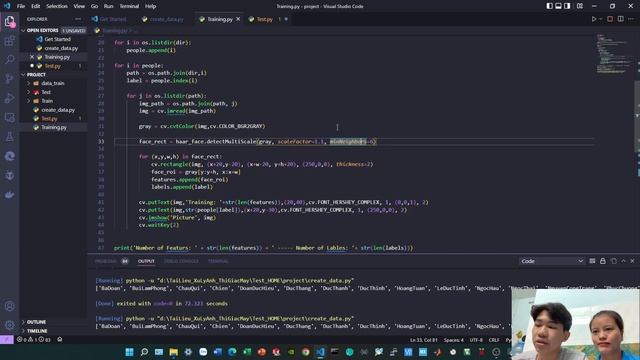
Task: Open Windows Start menu
Action: pos(129,352)
